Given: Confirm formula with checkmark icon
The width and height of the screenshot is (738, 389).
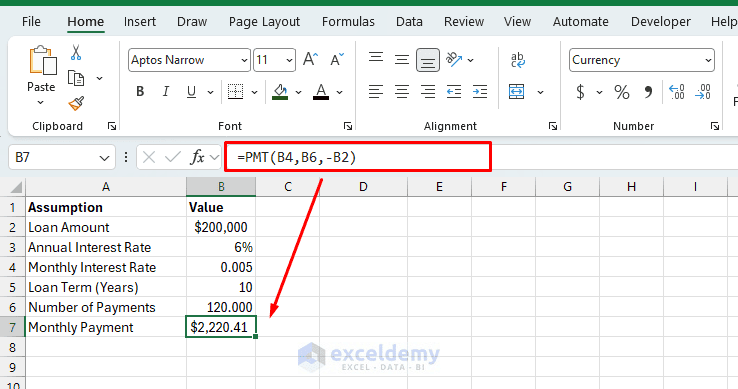Looking at the screenshot, I should pos(173,157).
